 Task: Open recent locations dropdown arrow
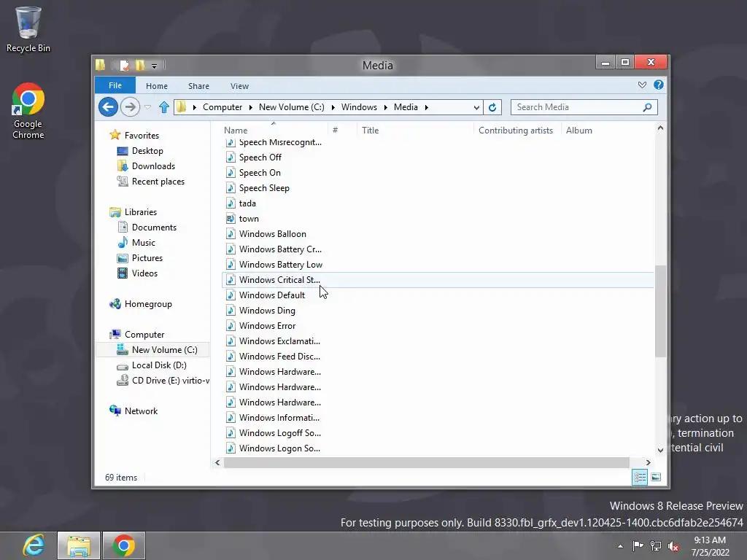(147, 107)
